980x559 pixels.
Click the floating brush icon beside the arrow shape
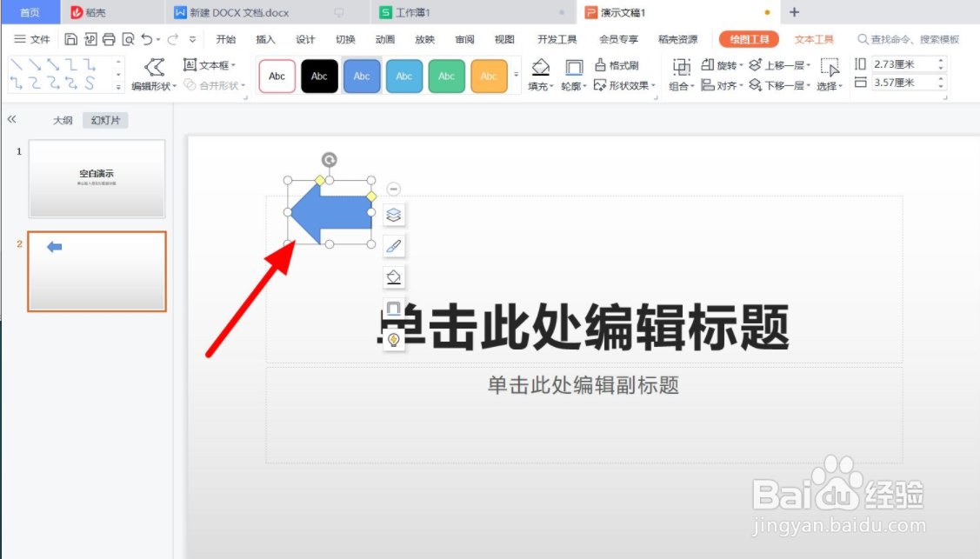[393, 245]
